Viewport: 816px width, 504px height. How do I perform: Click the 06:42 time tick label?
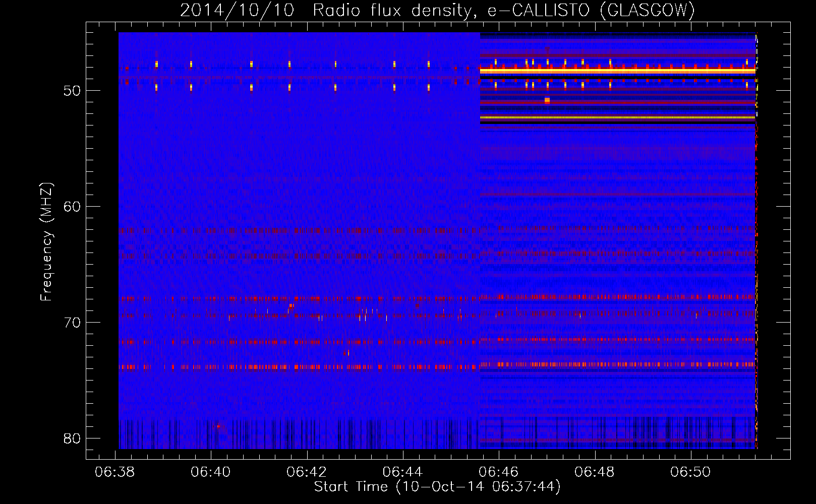307,472
